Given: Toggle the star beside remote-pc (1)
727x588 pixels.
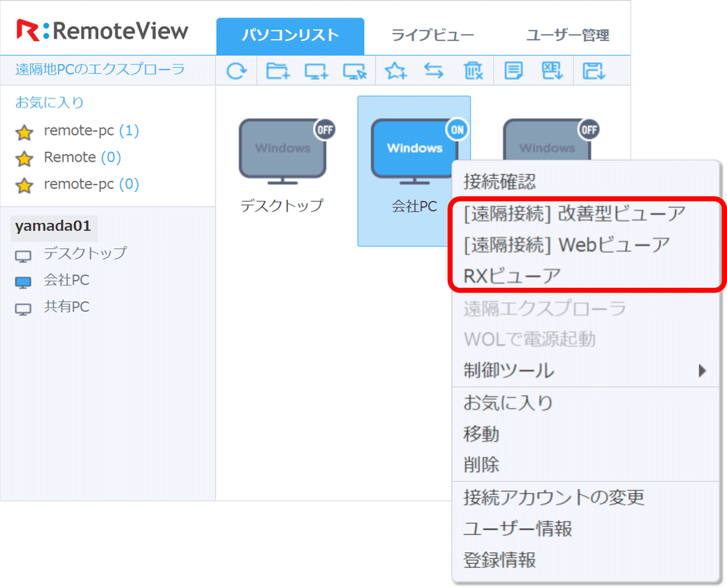Looking at the screenshot, I should pos(25,130).
